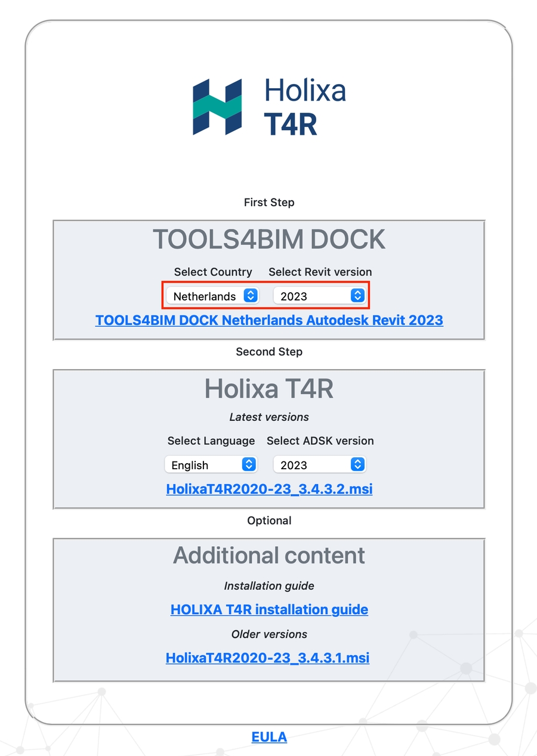The width and height of the screenshot is (537, 756).
Task: Download TOOLS4BIM DOCK Netherlands Autodesk Revit 2023
Action: coord(269,320)
